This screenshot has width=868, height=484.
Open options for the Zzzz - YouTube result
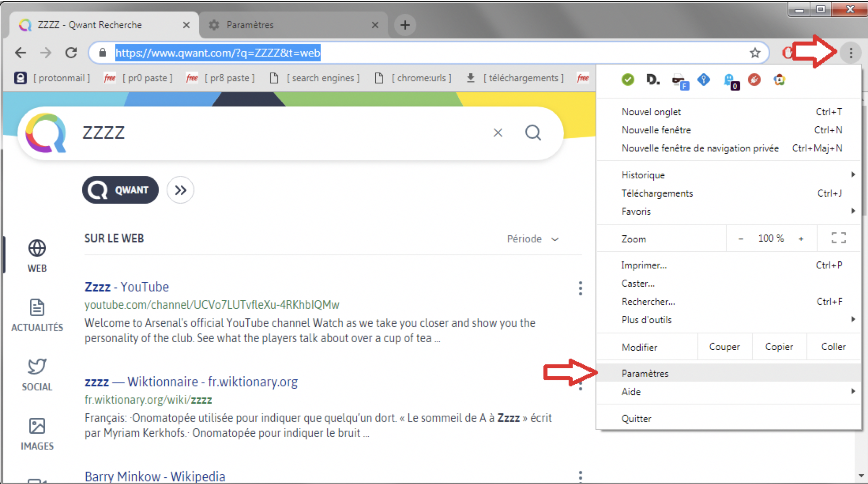pyautogui.click(x=580, y=288)
